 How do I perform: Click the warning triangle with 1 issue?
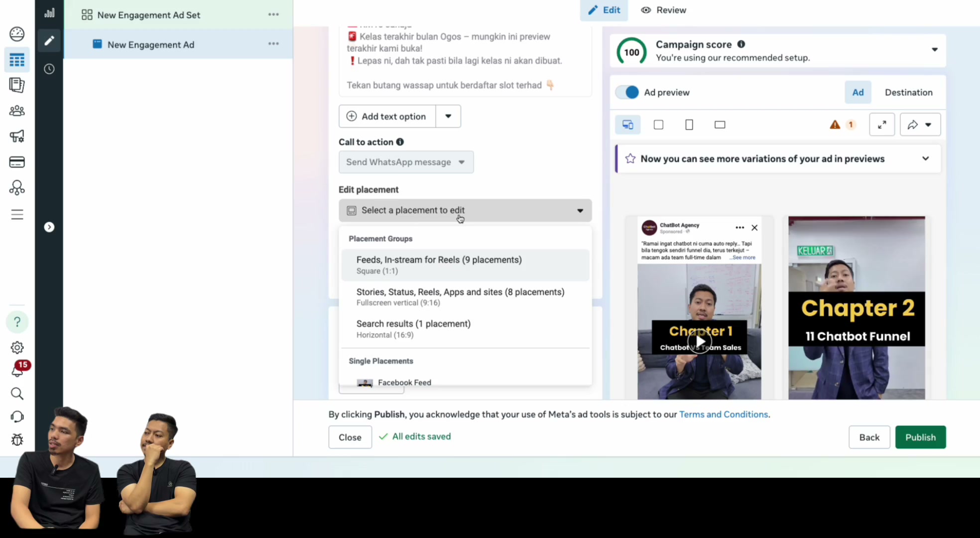point(842,125)
